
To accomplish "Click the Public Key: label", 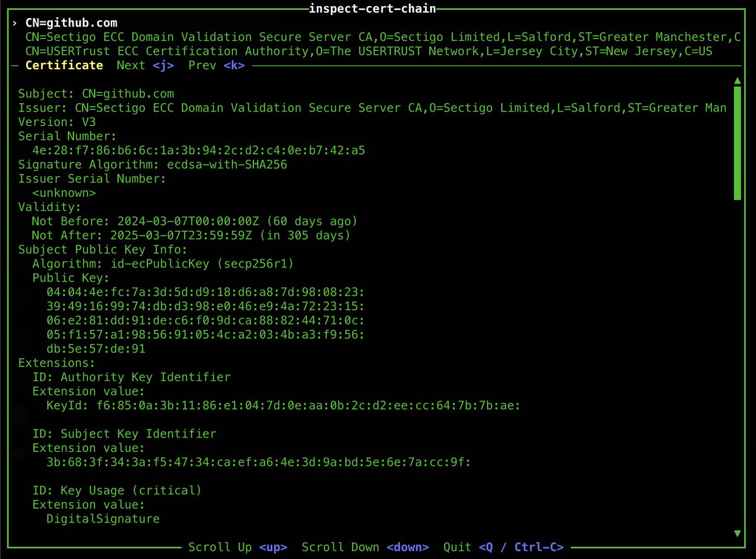I will pyautogui.click(x=71, y=278).
